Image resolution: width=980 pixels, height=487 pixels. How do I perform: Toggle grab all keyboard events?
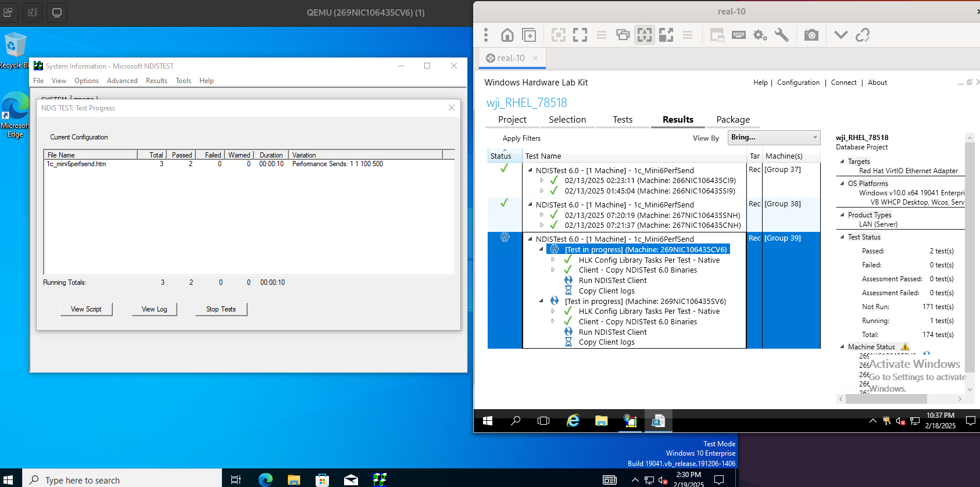click(738, 35)
